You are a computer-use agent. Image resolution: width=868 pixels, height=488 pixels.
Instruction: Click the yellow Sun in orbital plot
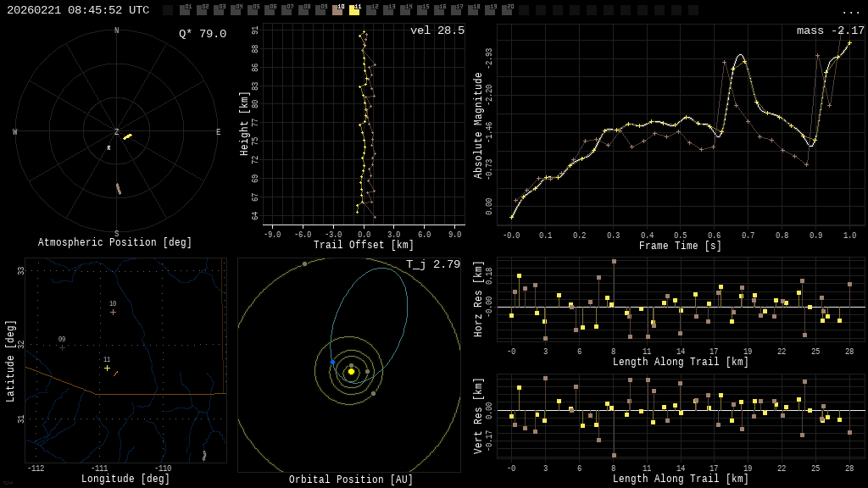351,372
